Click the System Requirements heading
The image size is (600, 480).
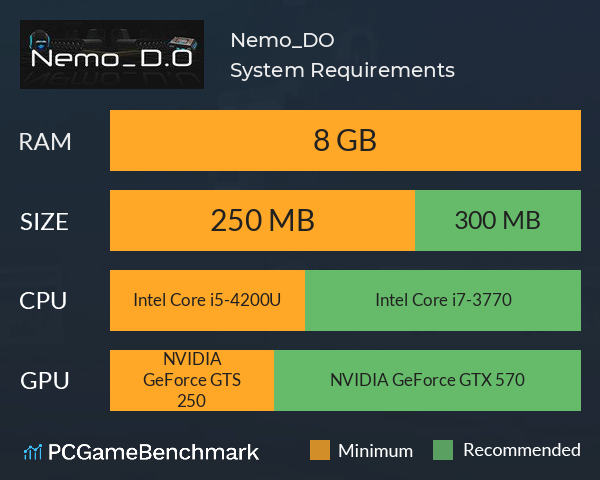tap(342, 70)
